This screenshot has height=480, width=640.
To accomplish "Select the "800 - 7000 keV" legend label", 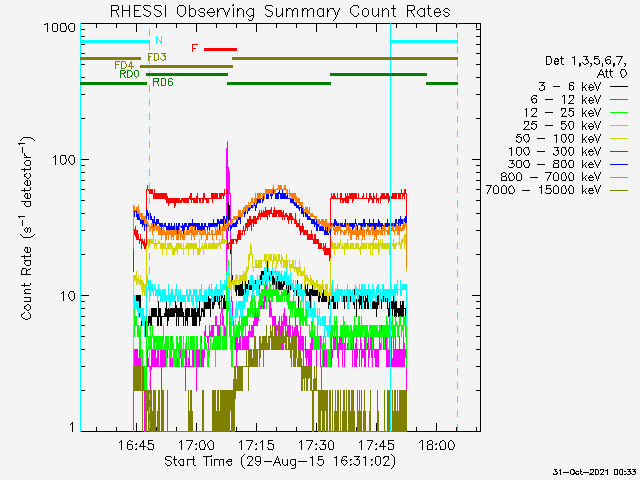I will (x=551, y=177).
